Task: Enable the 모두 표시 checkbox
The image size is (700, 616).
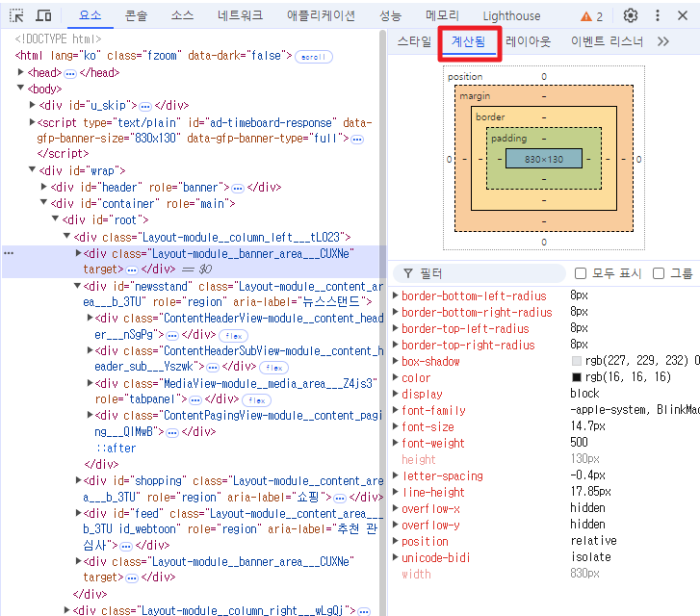Action: click(x=581, y=273)
